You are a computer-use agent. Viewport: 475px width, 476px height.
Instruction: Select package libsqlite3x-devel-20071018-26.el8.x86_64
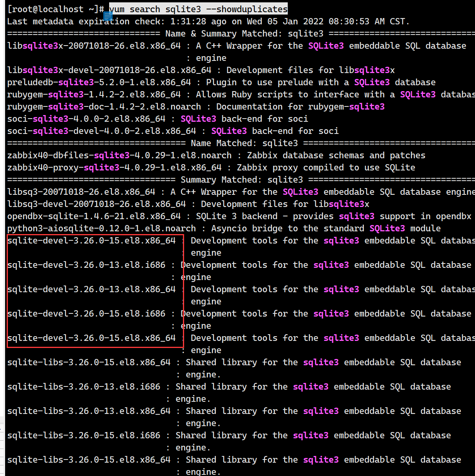(109, 70)
